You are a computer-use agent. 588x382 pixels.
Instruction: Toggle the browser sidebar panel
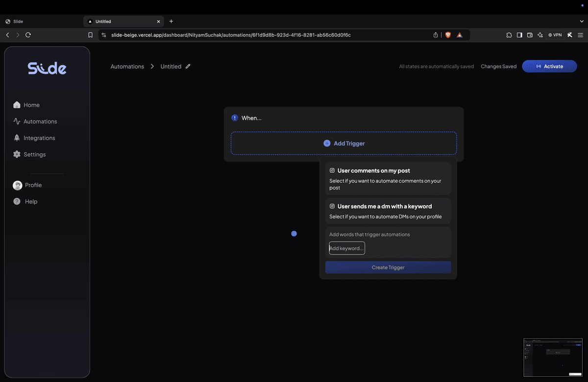[x=519, y=35]
